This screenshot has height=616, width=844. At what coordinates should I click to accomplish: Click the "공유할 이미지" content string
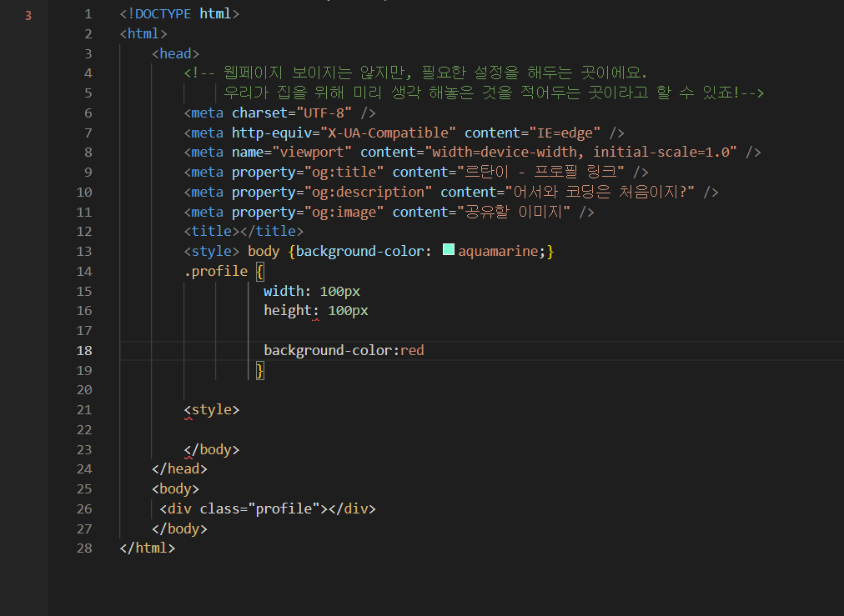click(x=513, y=212)
